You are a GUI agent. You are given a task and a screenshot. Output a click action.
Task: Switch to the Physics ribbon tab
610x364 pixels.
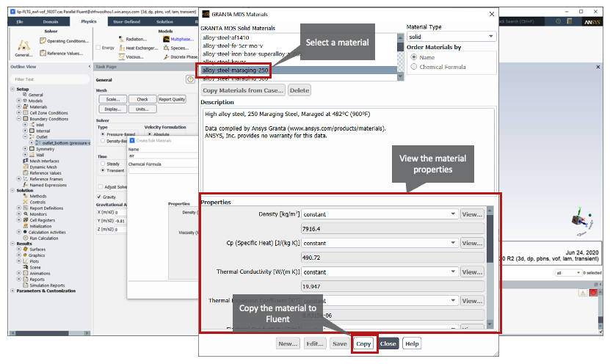click(89, 21)
